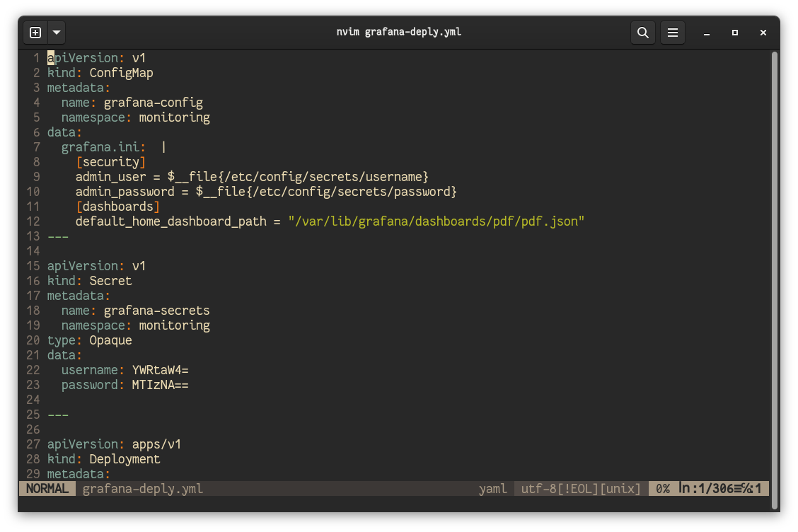798x532 pixels.
Task: Click line number 14 in gutter
Action: point(33,251)
